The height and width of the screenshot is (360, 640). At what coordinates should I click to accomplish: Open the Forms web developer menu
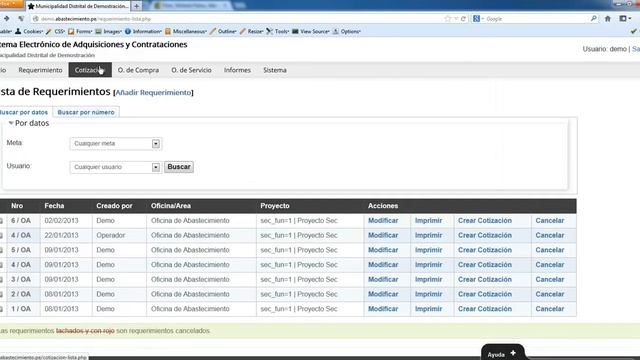click(x=80, y=31)
